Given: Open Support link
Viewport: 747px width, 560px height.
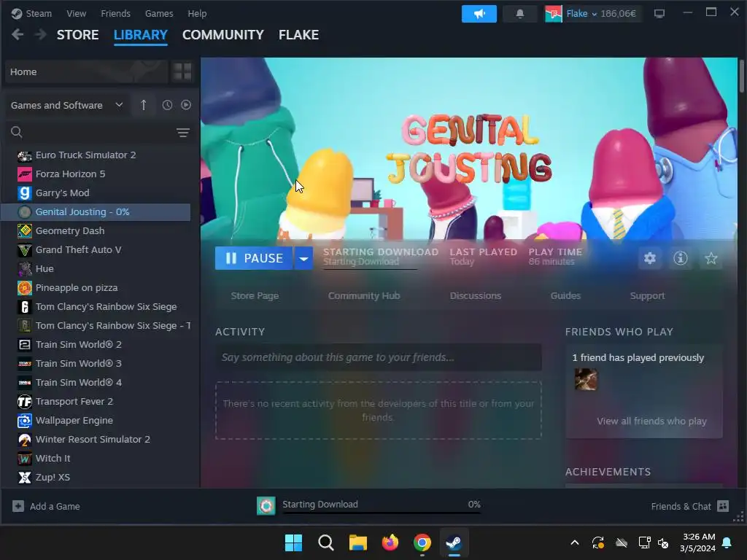Looking at the screenshot, I should [x=647, y=296].
